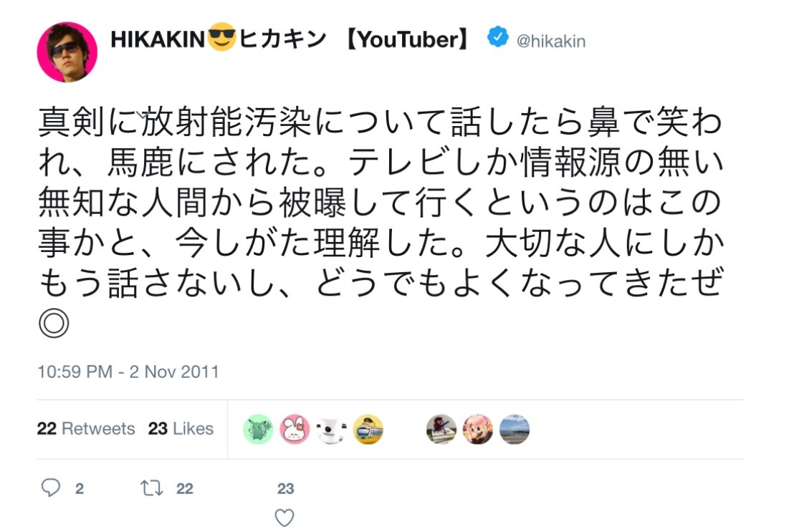View the 23 Likes list

click(x=181, y=429)
